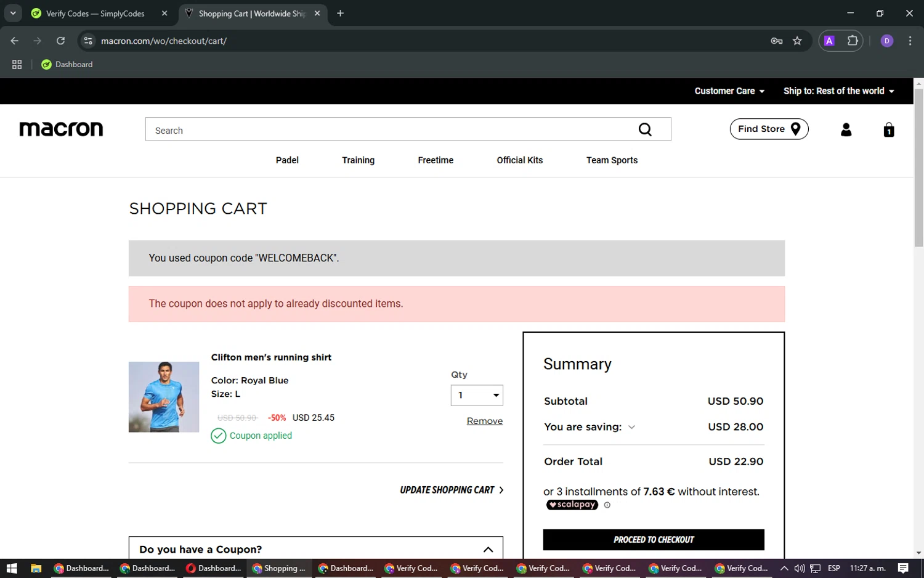Click the taskbar volume icon
This screenshot has width=924, height=578.
point(800,568)
